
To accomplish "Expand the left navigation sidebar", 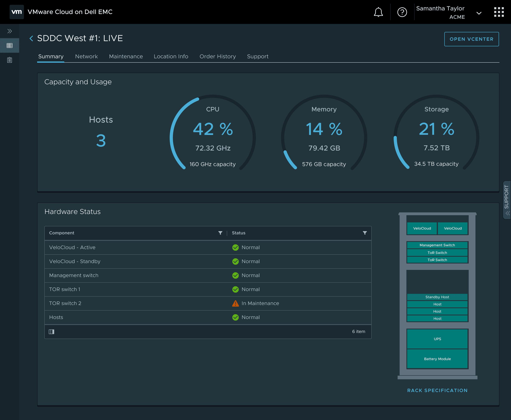I will [10, 31].
